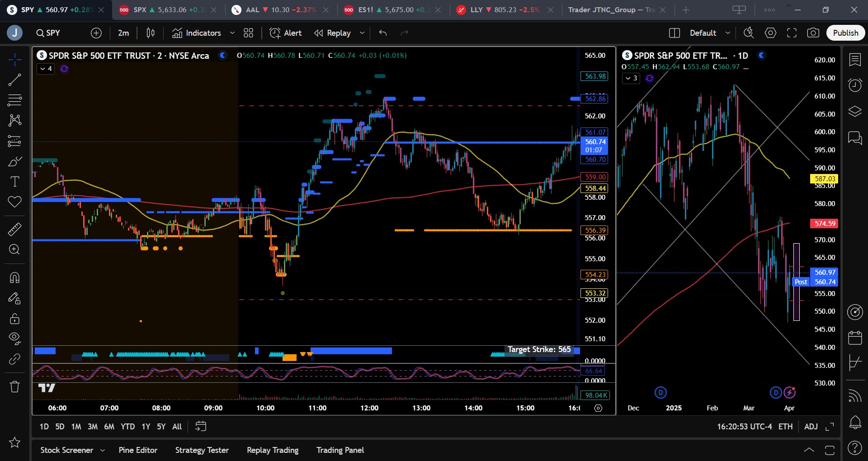Take a chart snapshot with camera
The height and width of the screenshot is (461, 868).
click(813, 33)
